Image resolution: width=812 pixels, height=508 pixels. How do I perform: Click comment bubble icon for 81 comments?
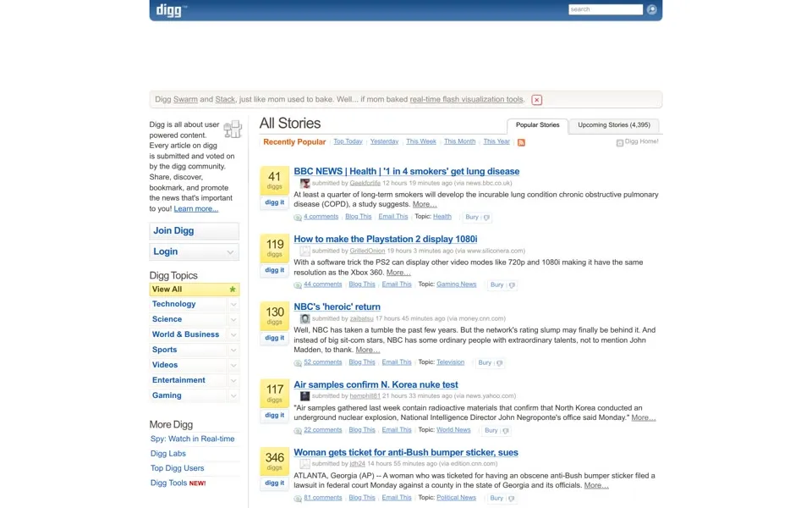[x=298, y=499]
